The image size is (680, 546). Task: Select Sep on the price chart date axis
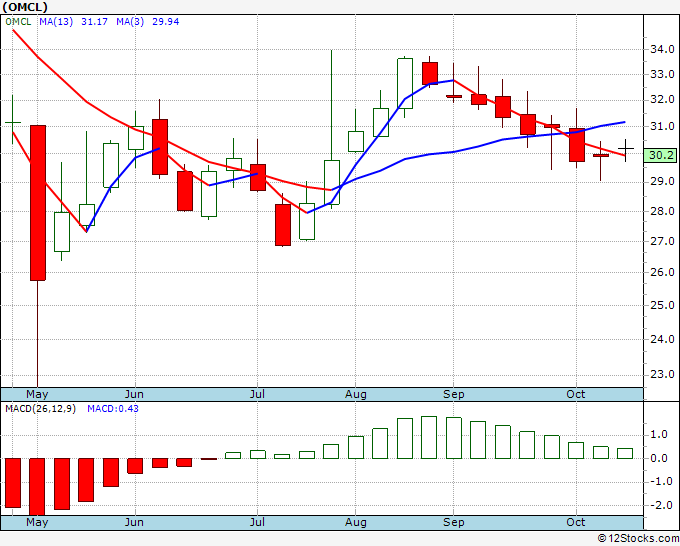click(x=454, y=395)
